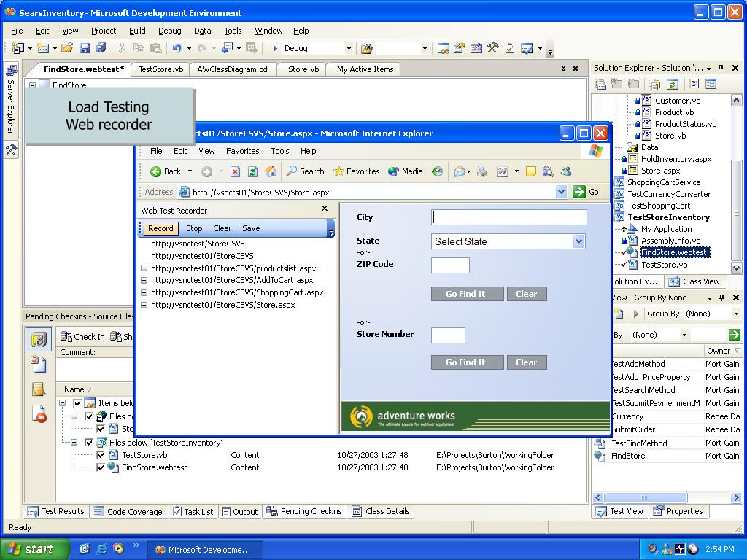Click the Save All toolbar icon
The image size is (747, 560).
tap(101, 48)
